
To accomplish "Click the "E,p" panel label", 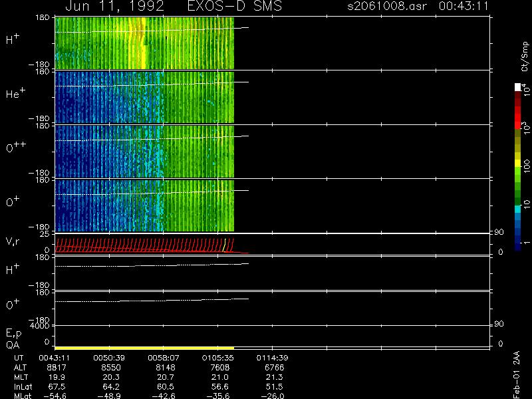I will coord(13,333).
